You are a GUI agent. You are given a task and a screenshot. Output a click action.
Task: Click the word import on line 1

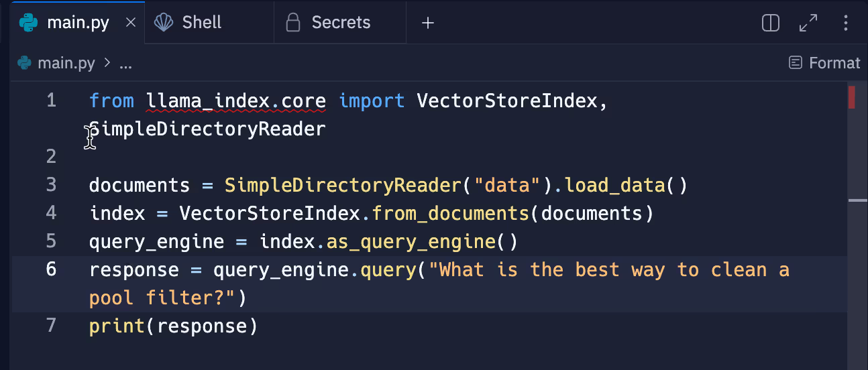coord(372,101)
